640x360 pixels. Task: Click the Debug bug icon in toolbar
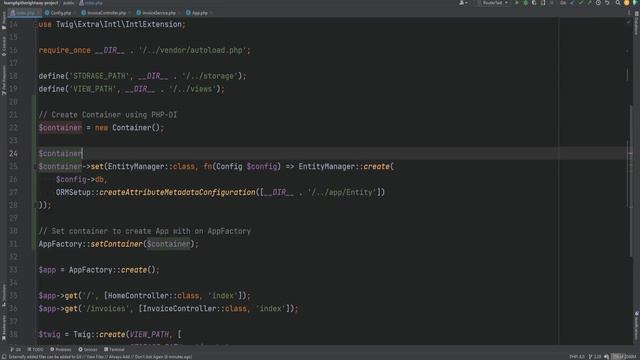[x=526, y=3]
